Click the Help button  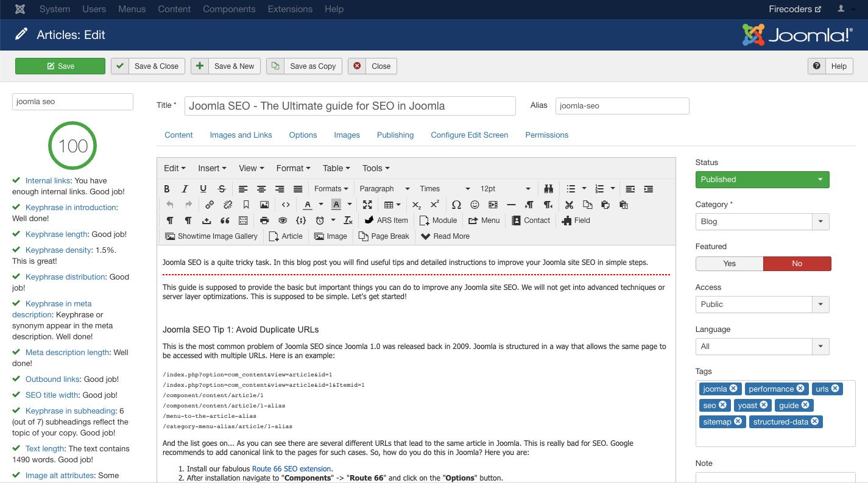pos(830,66)
